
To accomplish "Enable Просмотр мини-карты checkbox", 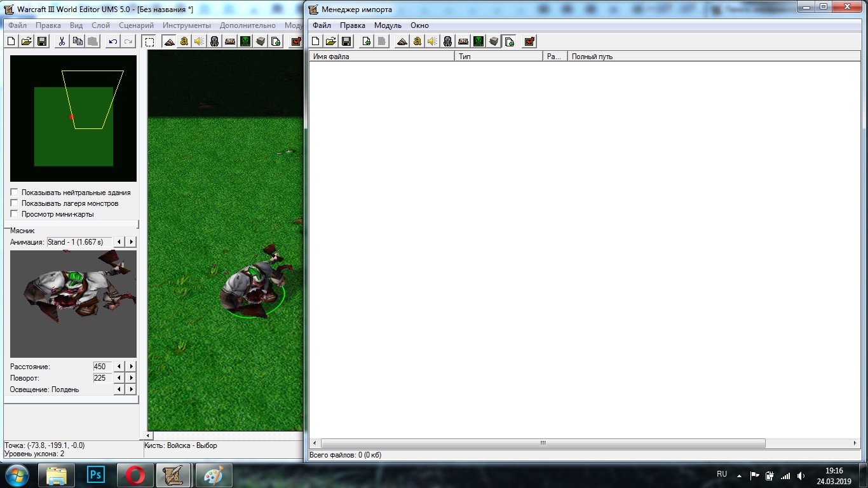I will coord(15,214).
